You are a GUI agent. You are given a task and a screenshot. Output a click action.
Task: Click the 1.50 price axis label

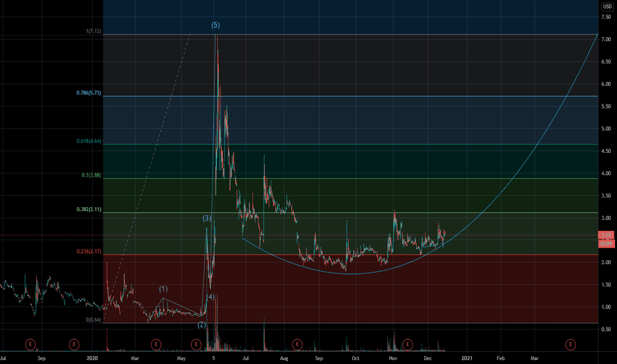tap(606, 285)
